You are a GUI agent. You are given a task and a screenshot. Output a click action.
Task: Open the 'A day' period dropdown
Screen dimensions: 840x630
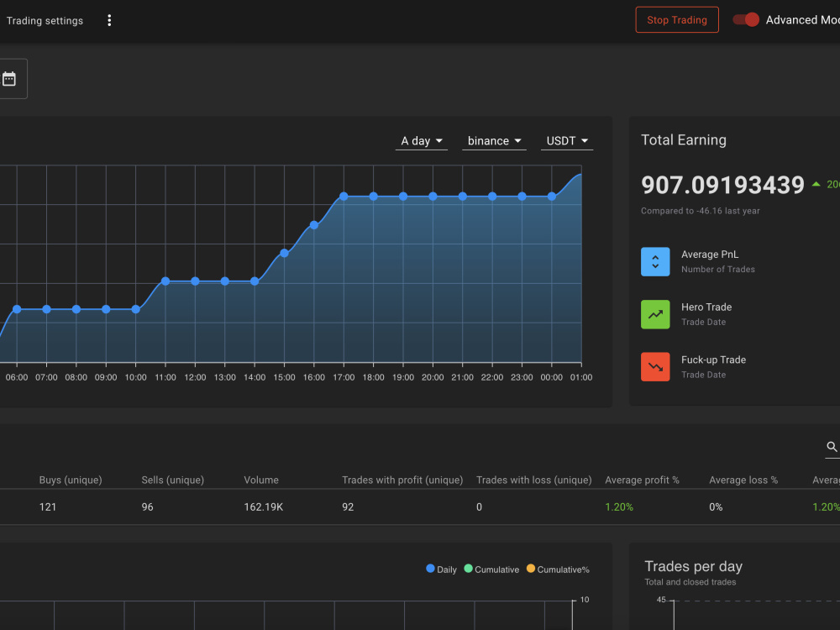click(422, 141)
